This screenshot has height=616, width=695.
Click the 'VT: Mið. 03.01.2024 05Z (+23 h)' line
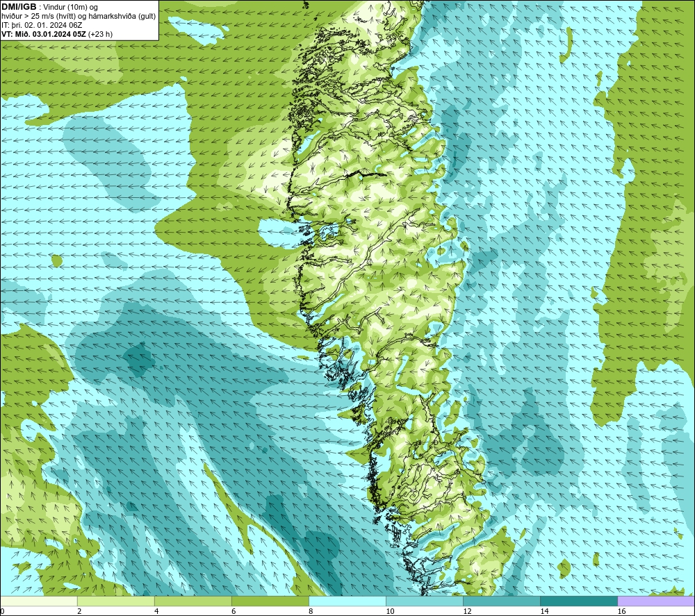57,34
